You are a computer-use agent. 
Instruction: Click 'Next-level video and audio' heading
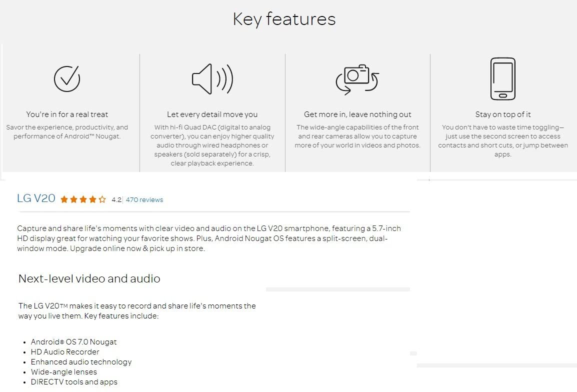89,278
